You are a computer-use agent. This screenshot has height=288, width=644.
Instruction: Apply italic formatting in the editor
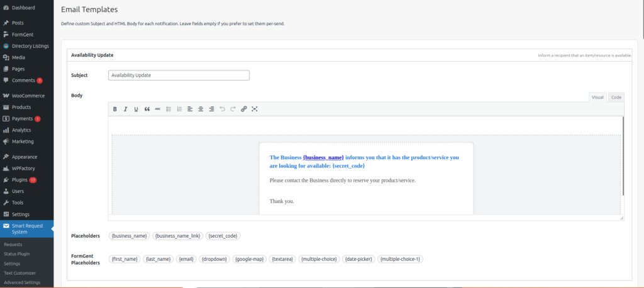[x=126, y=109]
